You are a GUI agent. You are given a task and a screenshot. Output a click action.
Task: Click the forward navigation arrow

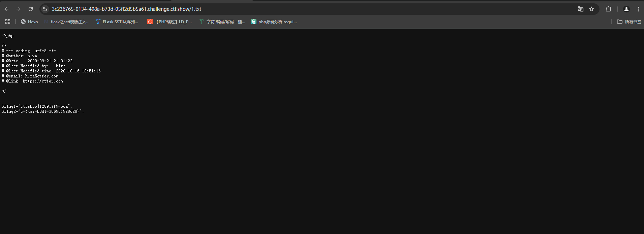tap(19, 9)
